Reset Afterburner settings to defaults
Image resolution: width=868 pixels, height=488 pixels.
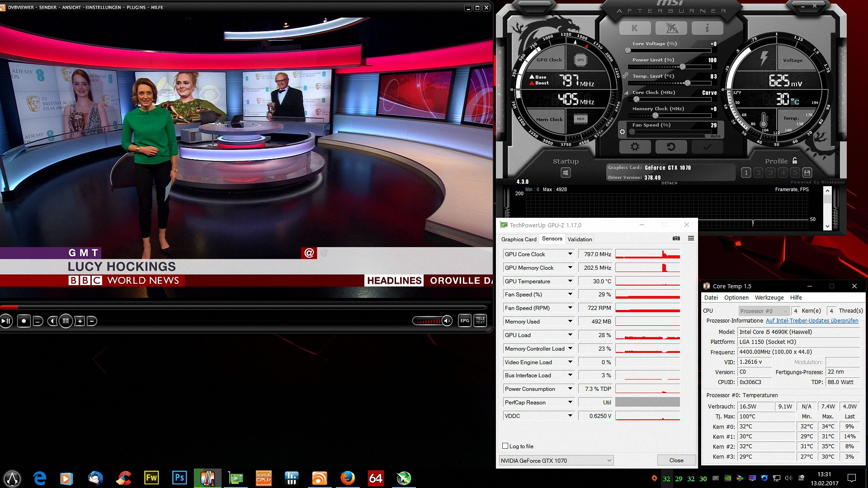pos(671,147)
